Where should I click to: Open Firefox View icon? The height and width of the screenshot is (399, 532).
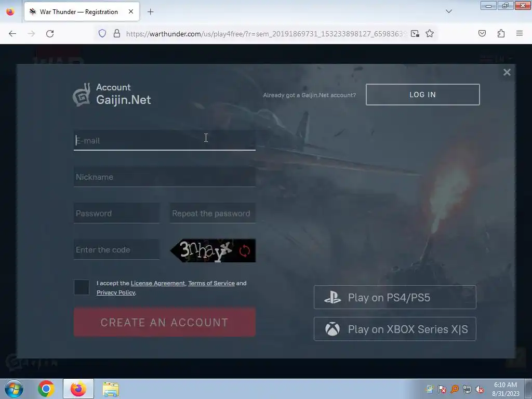coord(10,11)
